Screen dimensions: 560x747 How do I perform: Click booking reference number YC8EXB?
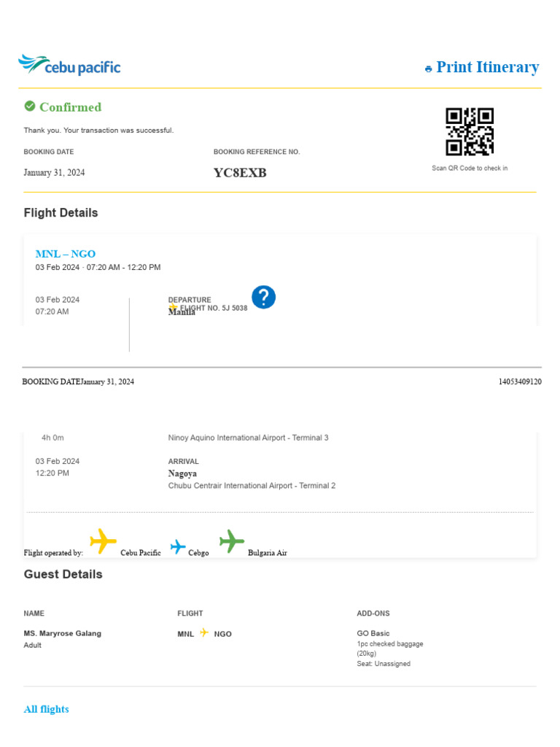(x=240, y=173)
